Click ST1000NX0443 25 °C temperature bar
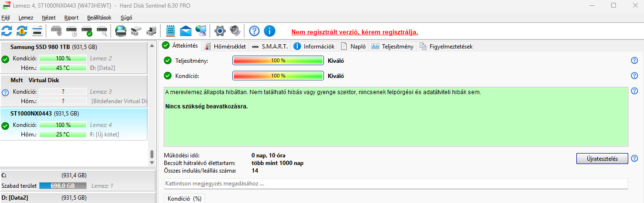The width and height of the screenshot is (644, 203). click(x=63, y=134)
